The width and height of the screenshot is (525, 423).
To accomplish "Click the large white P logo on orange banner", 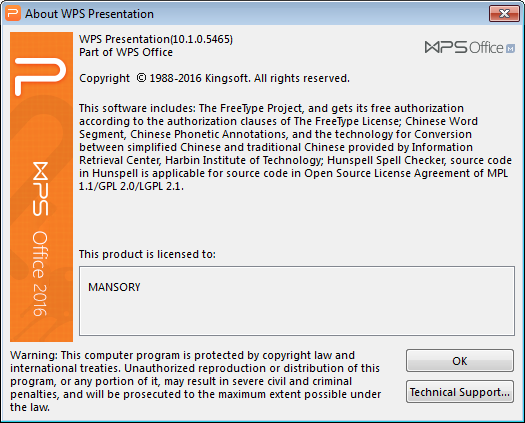I will tap(40, 77).
